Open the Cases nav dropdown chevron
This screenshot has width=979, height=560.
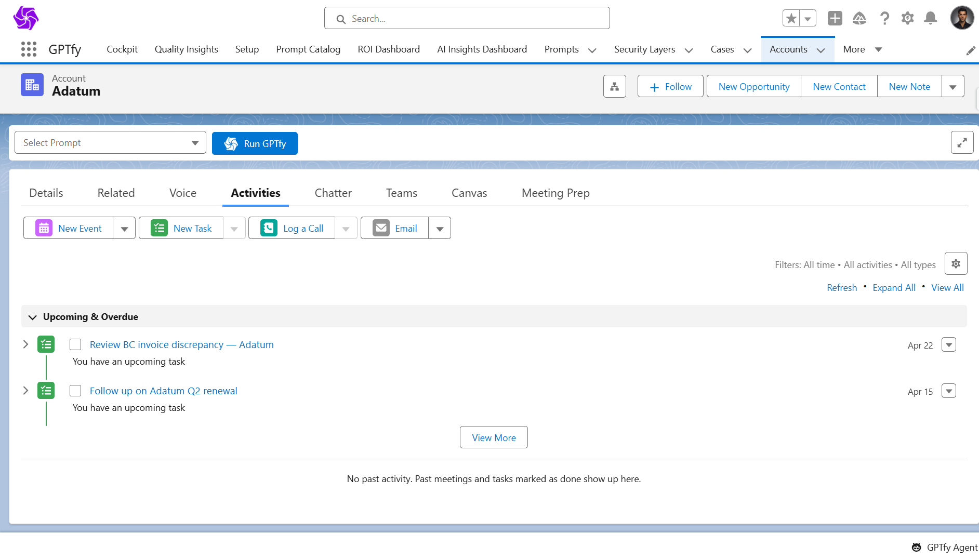747,50
